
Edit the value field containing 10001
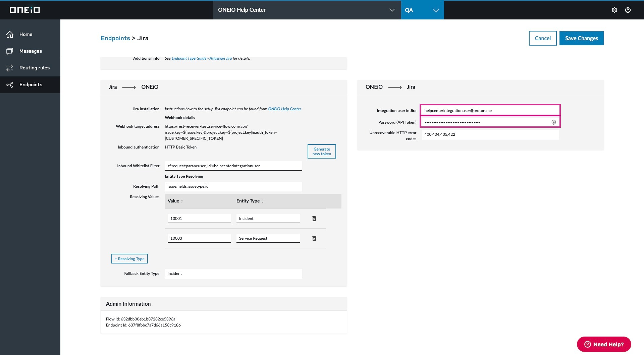[x=199, y=219]
